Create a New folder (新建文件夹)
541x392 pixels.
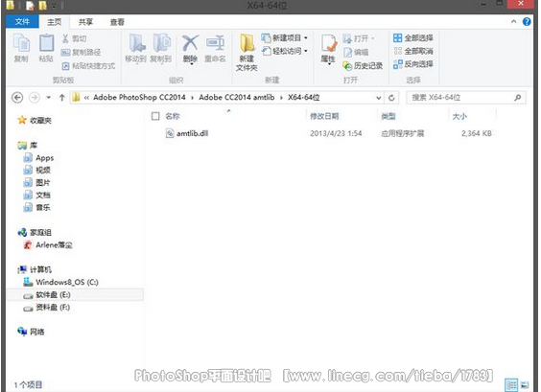pyautogui.click(x=247, y=53)
